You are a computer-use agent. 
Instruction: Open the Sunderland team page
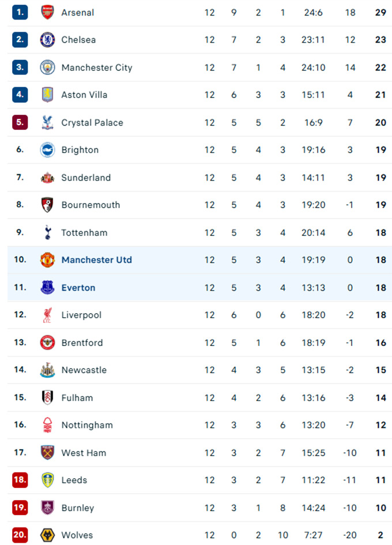(86, 178)
